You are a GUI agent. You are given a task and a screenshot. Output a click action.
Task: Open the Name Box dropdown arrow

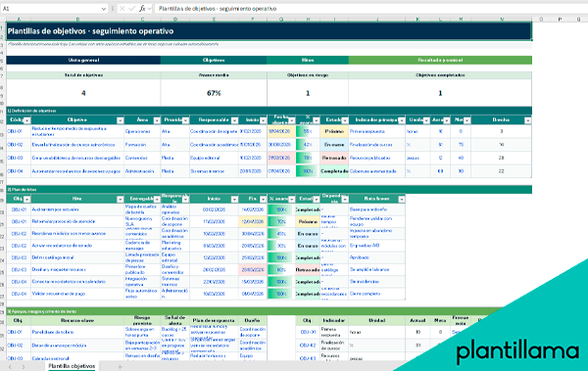[x=104, y=9]
